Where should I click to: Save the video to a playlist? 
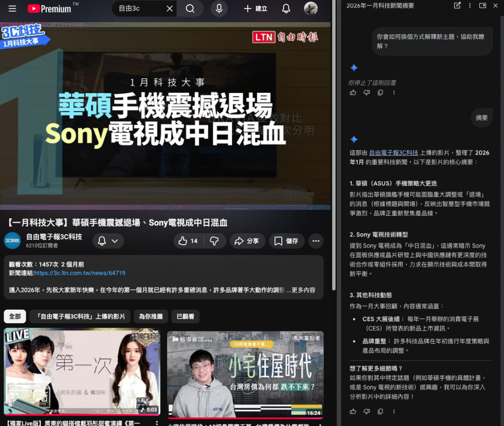(287, 241)
